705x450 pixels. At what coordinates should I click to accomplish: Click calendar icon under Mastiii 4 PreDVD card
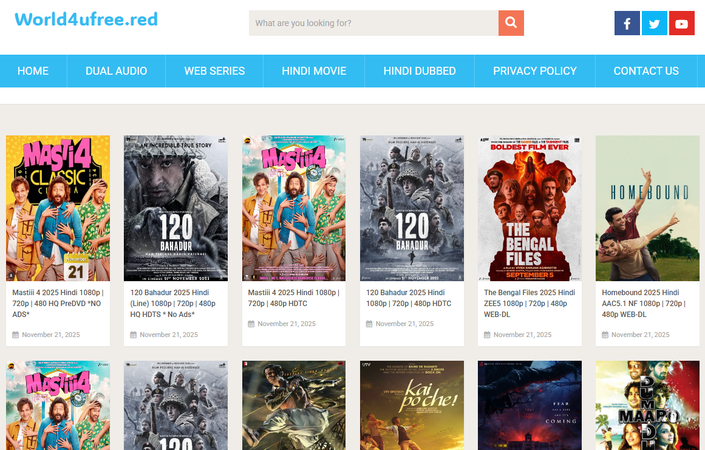click(x=15, y=334)
